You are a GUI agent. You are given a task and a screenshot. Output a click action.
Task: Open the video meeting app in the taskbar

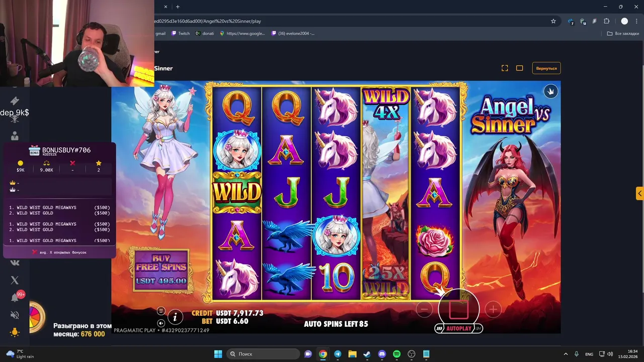point(308,354)
